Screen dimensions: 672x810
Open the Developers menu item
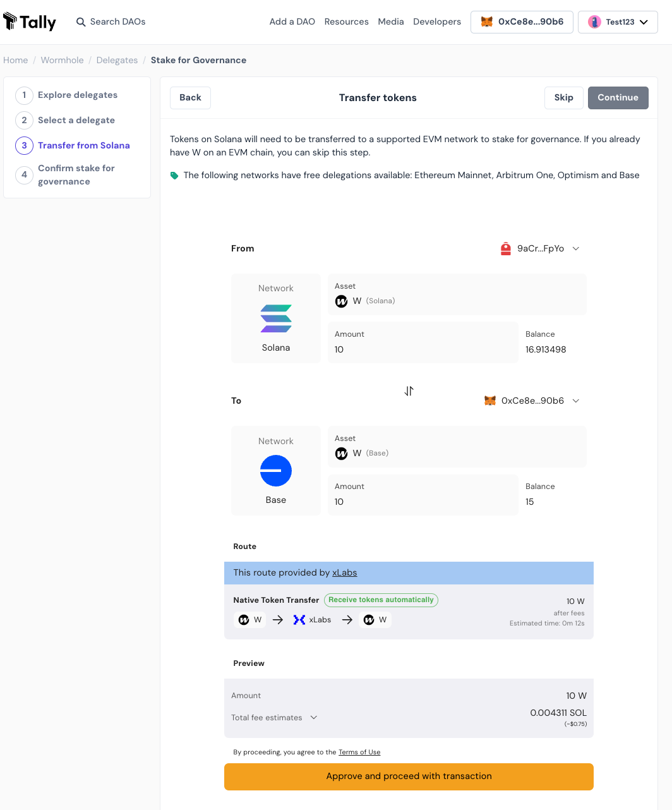[437, 21]
